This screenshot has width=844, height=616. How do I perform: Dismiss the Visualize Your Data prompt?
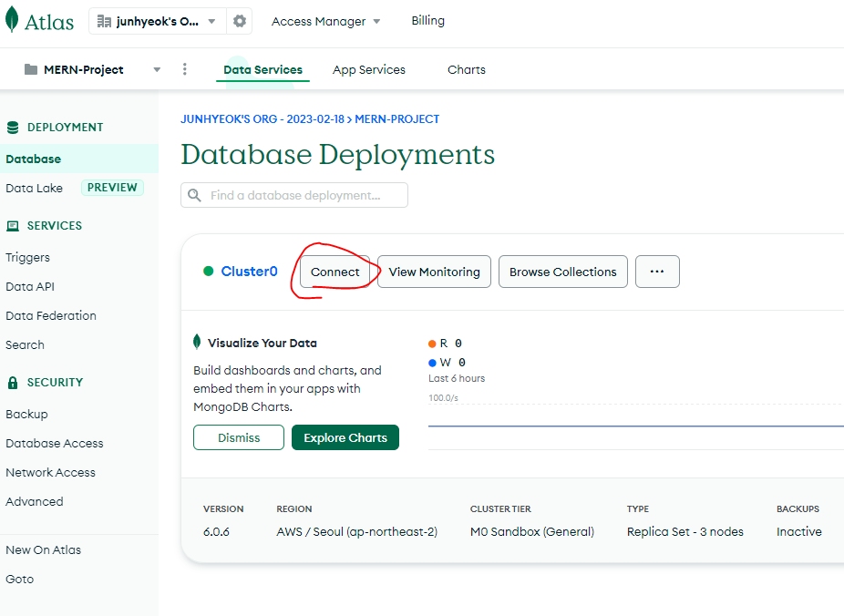(239, 437)
